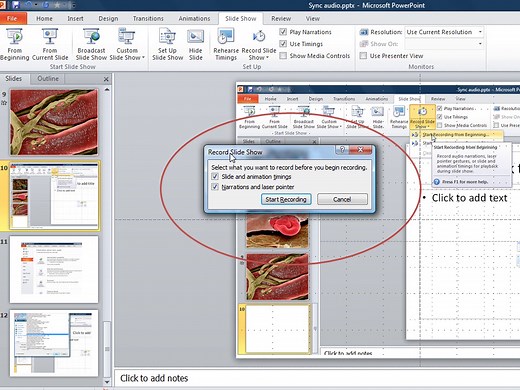Viewport: 520px width, 390px height.
Task: Toggle Play Narrations checkbox
Action: tap(283, 32)
